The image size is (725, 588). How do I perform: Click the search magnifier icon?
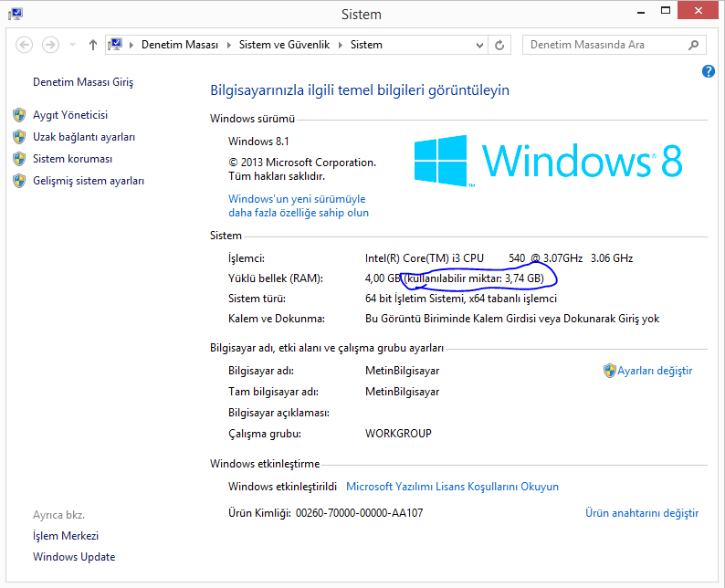[x=693, y=45]
